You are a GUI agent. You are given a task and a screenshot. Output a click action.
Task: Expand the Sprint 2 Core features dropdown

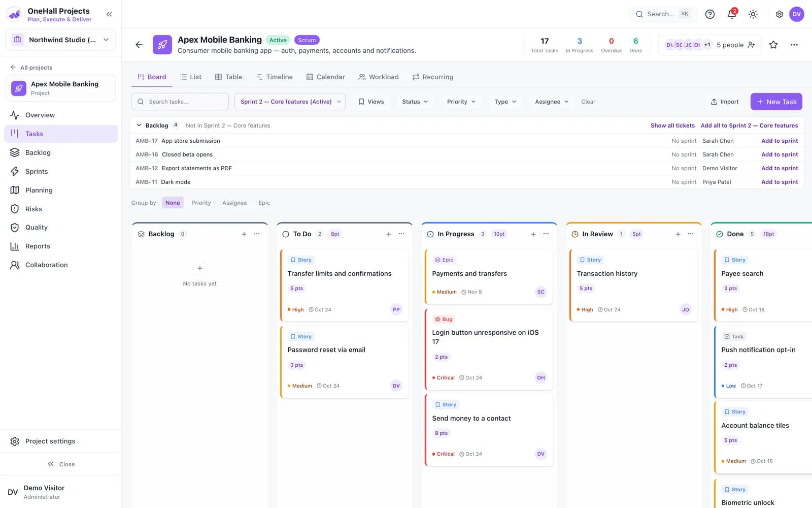pyautogui.click(x=290, y=102)
